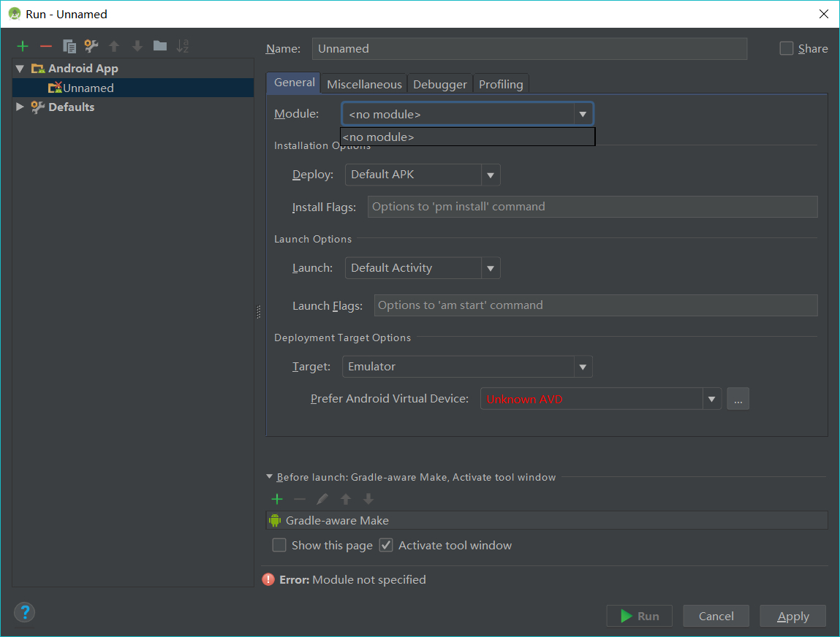Click the Name input field
Image resolution: width=840 pixels, height=637 pixels.
[530, 49]
